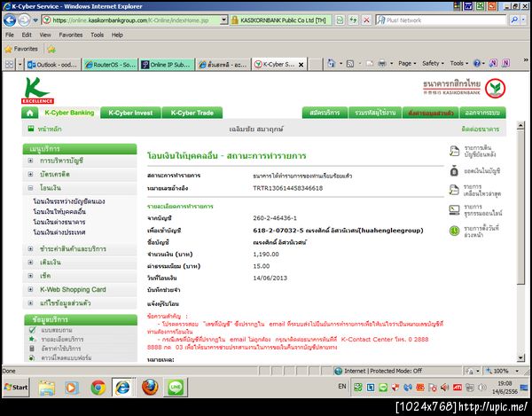
Task: Open the Tools menu in menu bar
Action: pyautogui.click(x=97, y=35)
